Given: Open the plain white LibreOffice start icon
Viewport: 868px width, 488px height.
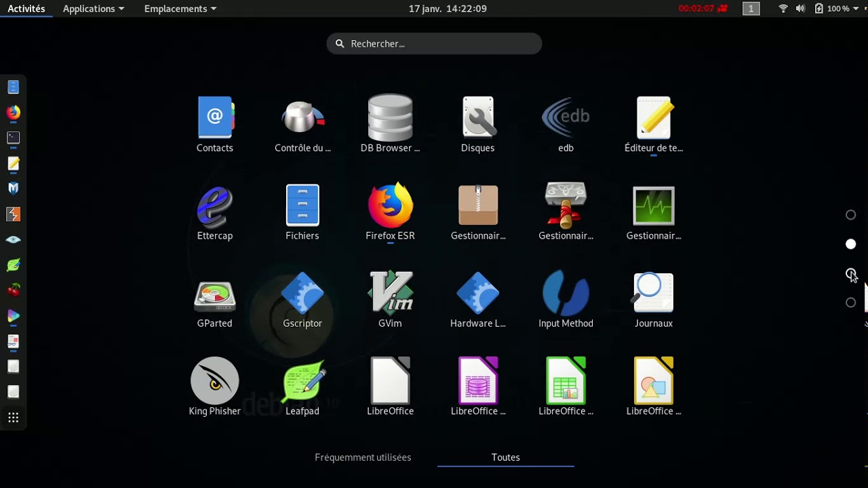Looking at the screenshot, I should (390, 388).
